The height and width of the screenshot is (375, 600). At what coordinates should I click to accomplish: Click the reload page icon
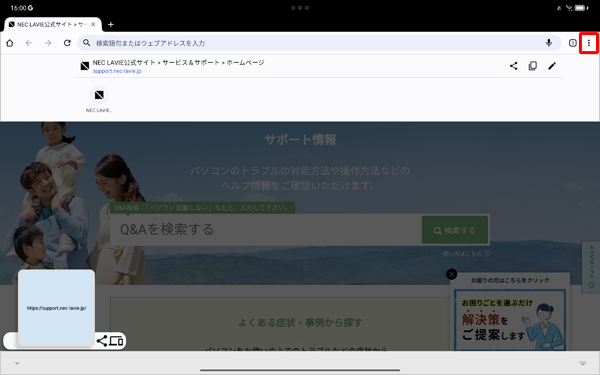click(67, 43)
